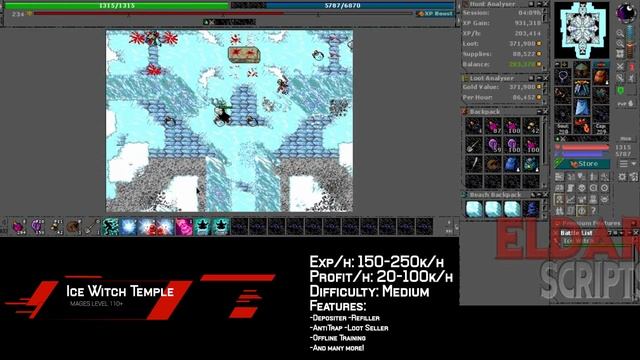Select the first ice shard in Beach Backpack
The height and width of the screenshot is (360, 640).
(x=474, y=209)
